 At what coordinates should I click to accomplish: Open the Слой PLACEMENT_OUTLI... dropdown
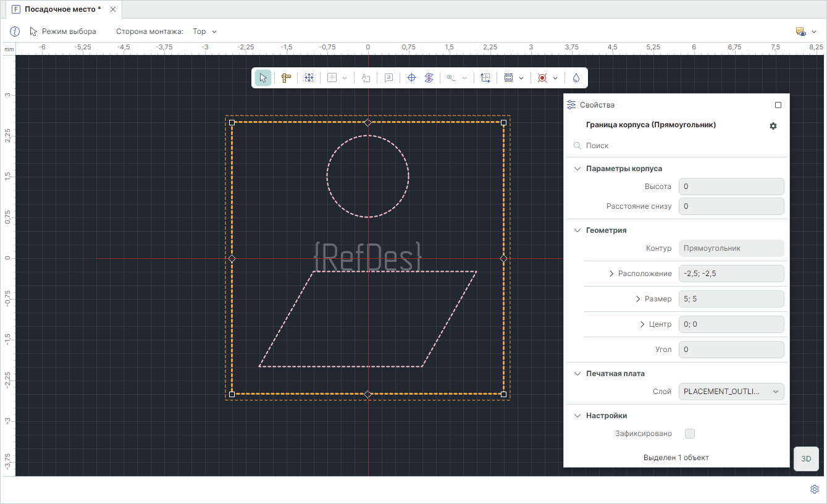click(x=731, y=392)
